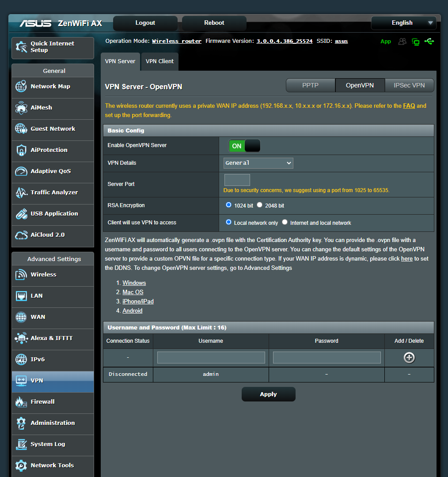Click the Username input field

[x=211, y=357]
